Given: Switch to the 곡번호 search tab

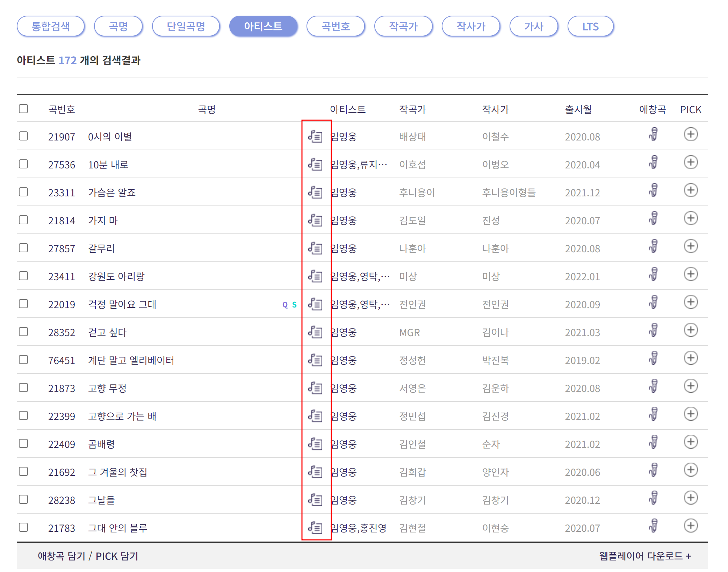Looking at the screenshot, I should (335, 26).
